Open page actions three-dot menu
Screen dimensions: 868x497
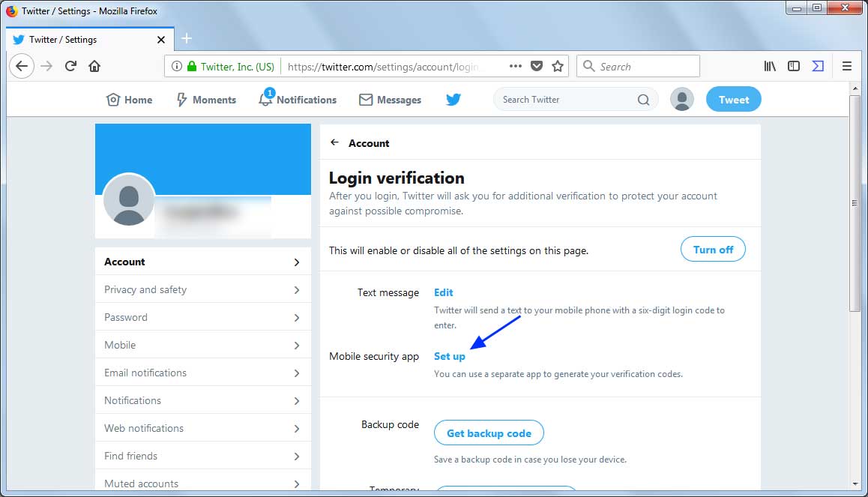click(516, 66)
